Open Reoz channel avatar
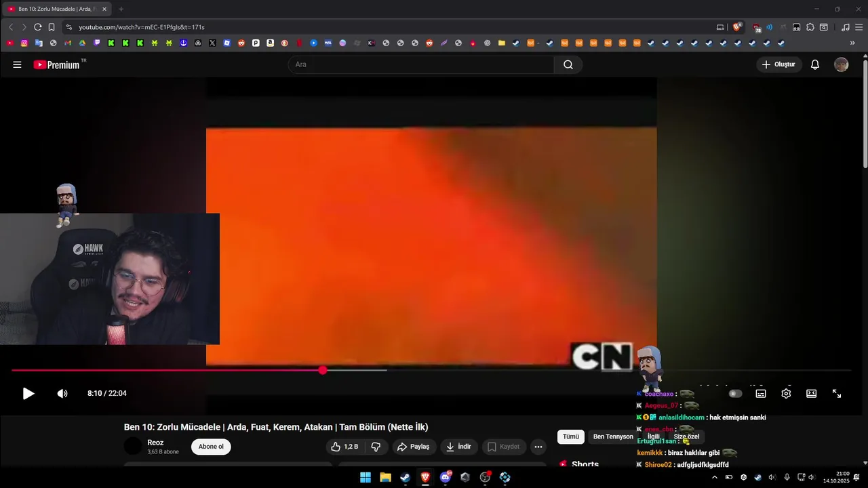Screen dimensions: 868x488 [x=134, y=446]
